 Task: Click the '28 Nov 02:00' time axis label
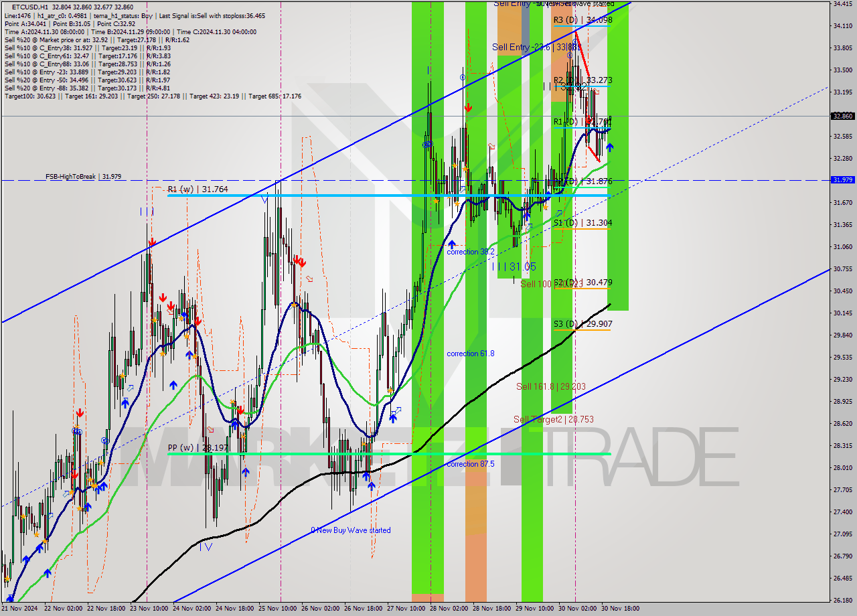[x=450, y=609]
